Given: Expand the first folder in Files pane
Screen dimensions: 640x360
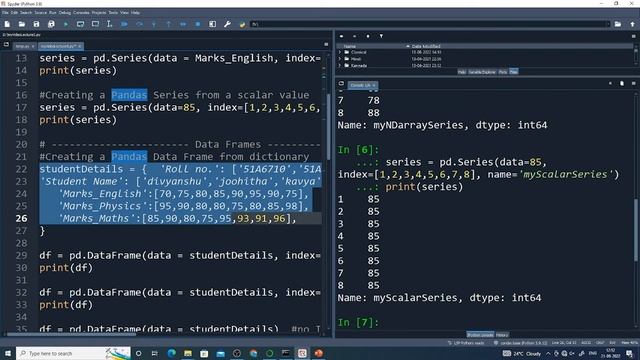Looking at the screenshot, I should [x=340, y=52].
